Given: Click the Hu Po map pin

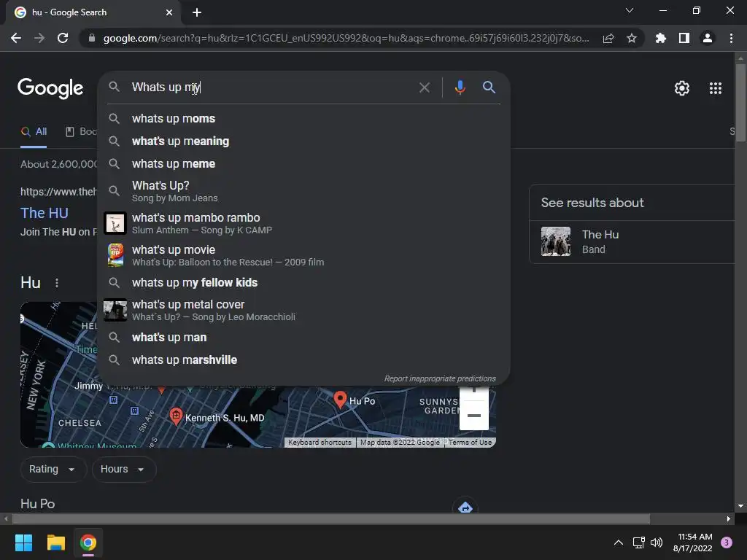Looking at the screenshot, I should (x=340, y=400).
